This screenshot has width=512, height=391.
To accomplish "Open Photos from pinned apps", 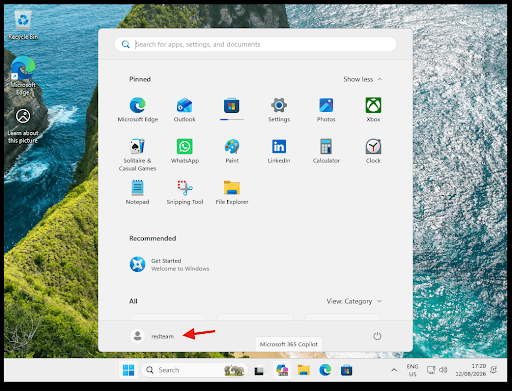I will coord(326,110).
